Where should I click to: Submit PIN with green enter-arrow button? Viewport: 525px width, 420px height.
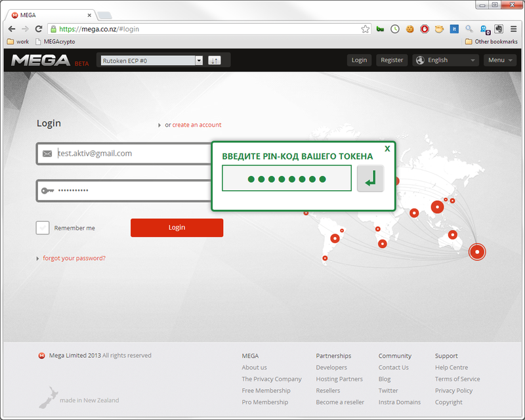[370, 178]
